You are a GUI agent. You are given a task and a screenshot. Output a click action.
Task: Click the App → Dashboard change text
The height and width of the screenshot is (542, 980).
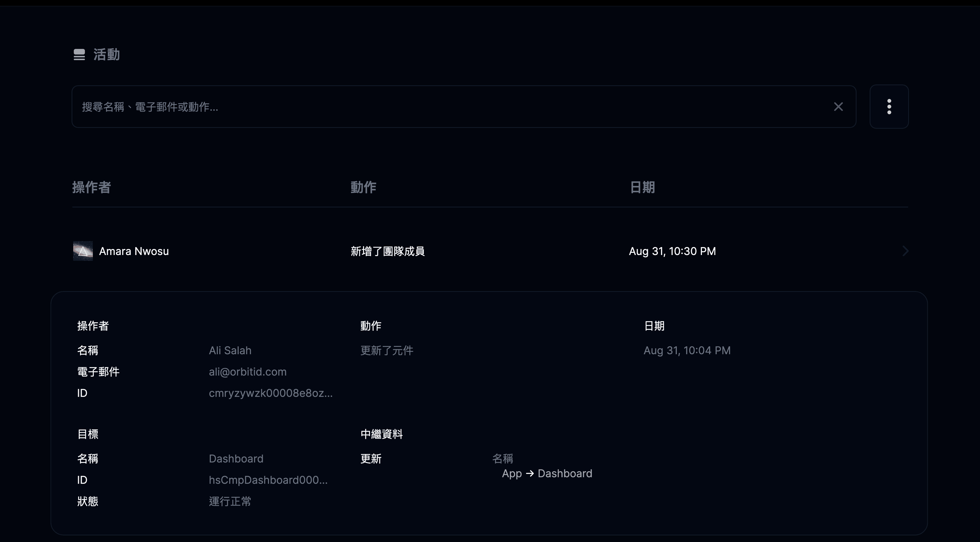click(x=547, y=473)
